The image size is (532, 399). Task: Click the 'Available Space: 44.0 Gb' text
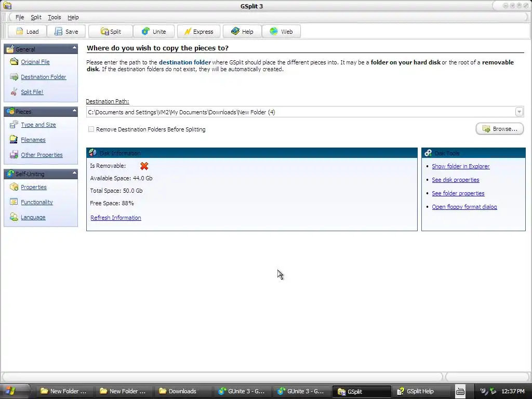[x=121, y=178]
